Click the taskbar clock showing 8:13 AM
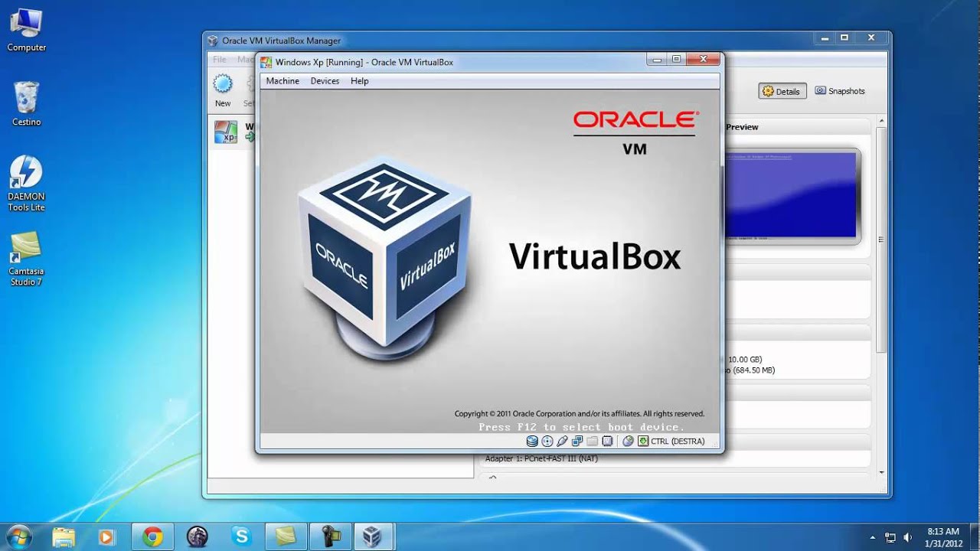This screenshot has width=980, height=551. [x=942, y=537]
